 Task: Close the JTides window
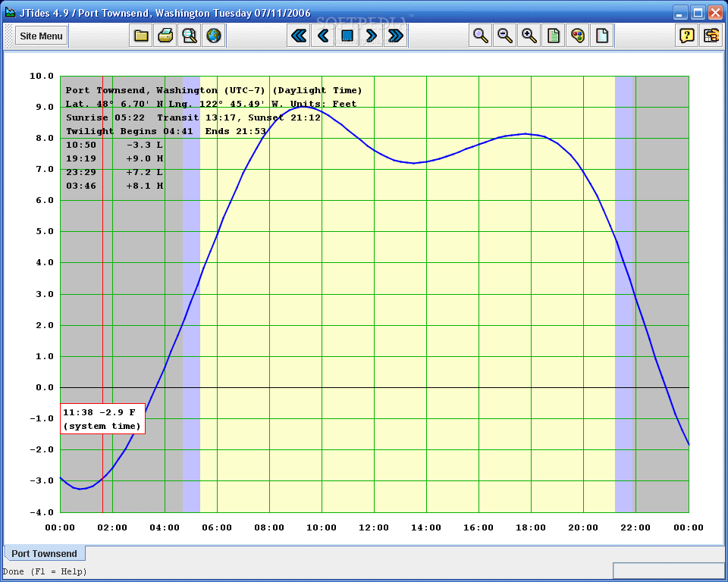(715, 13)
